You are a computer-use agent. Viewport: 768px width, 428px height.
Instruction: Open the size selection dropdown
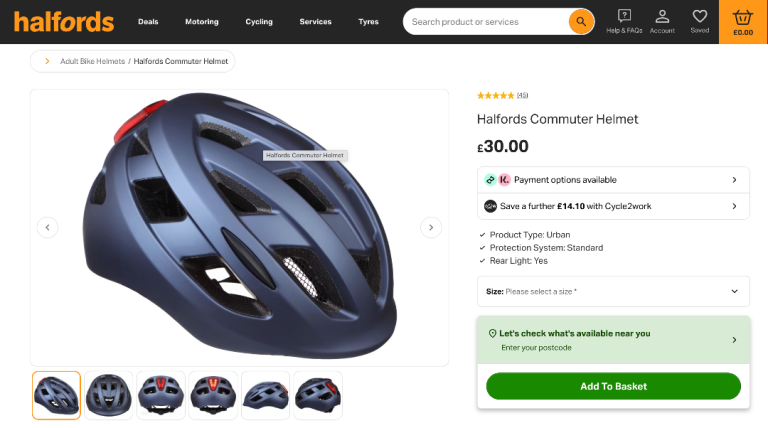point(613,291)
